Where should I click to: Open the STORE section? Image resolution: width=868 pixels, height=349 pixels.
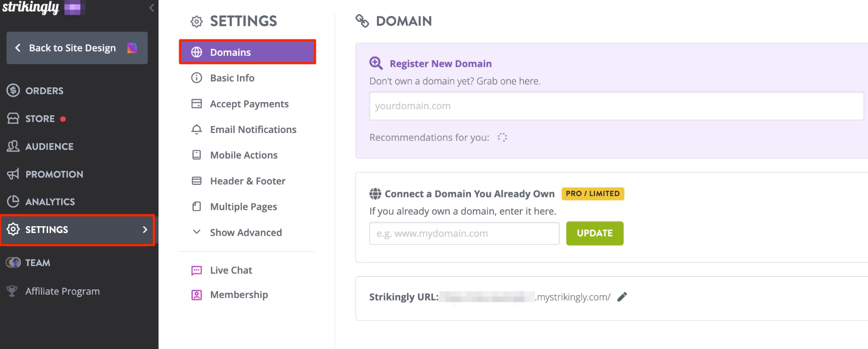click(x=40, y=118)
